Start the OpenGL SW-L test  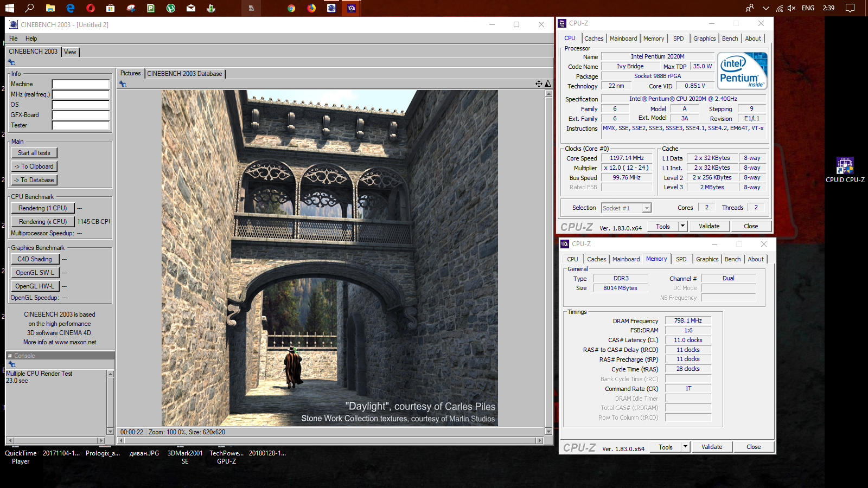click(35, 273)
